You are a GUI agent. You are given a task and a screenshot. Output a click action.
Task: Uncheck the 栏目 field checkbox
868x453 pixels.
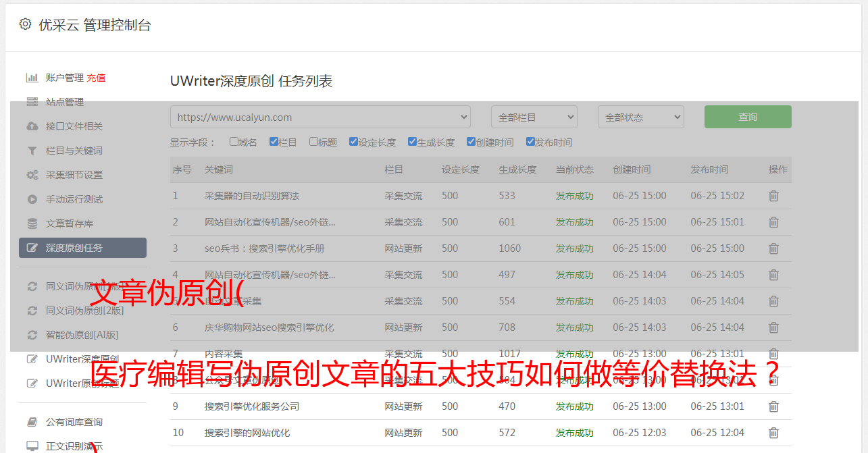[274, 142]
